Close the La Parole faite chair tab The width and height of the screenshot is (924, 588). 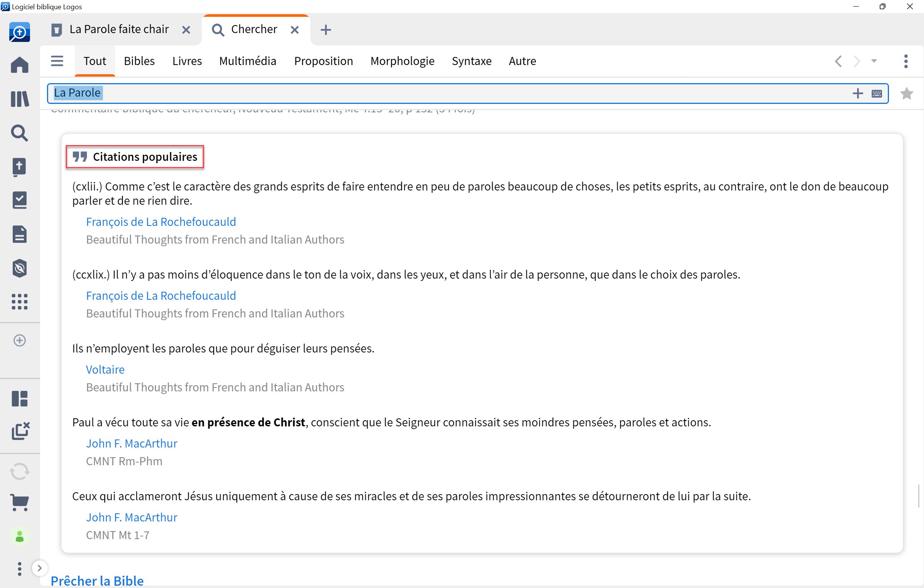186,30
